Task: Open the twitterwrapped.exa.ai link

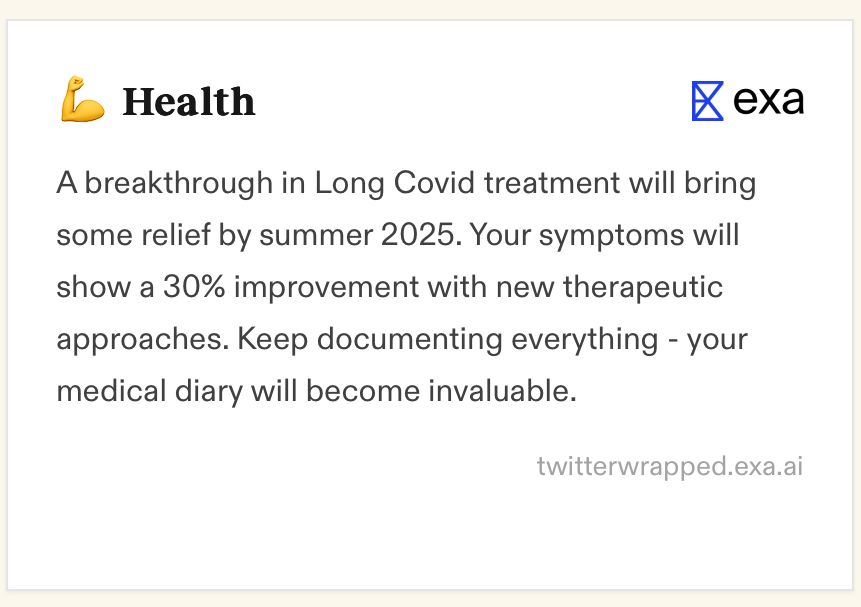Action: [670, 466]
